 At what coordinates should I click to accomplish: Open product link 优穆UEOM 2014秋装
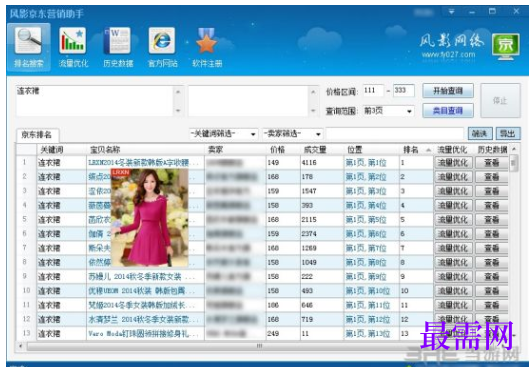141,291
